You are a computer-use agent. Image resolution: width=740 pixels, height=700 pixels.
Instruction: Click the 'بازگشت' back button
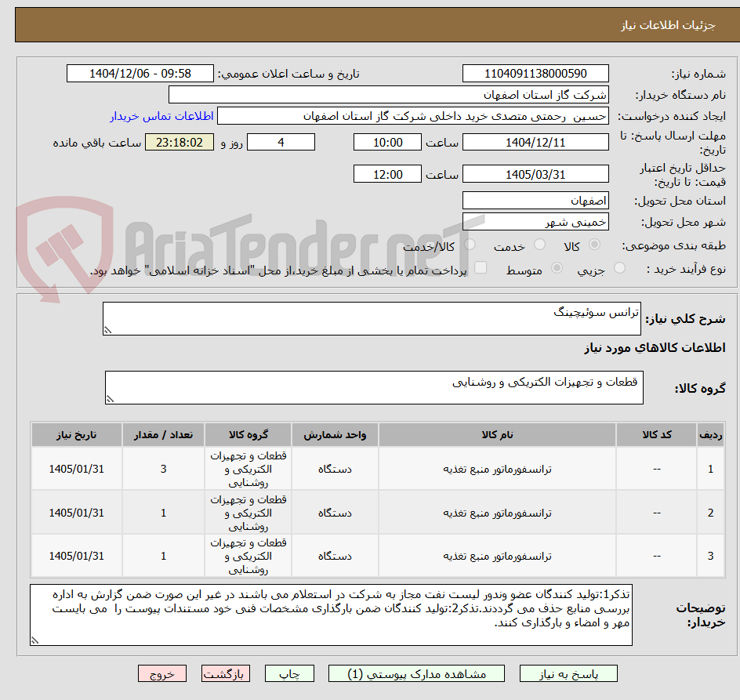point(226,673)
